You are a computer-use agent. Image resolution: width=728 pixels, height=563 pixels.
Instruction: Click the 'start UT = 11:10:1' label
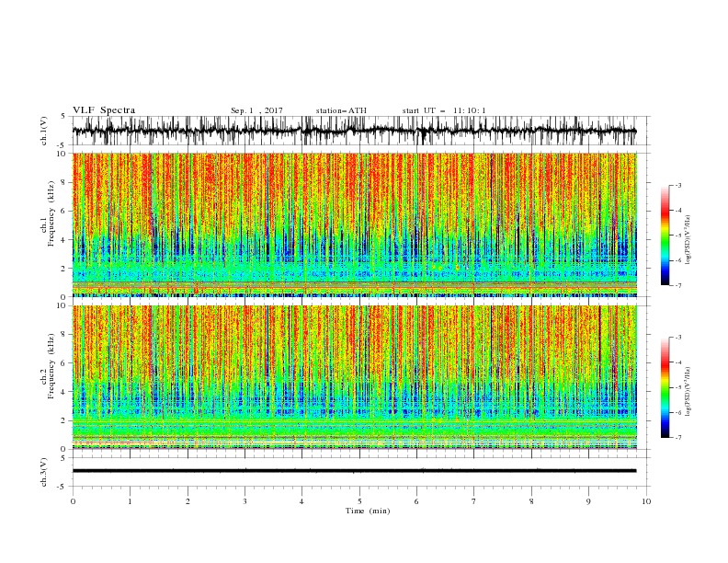pyautogui.click(x=444, y=110)
